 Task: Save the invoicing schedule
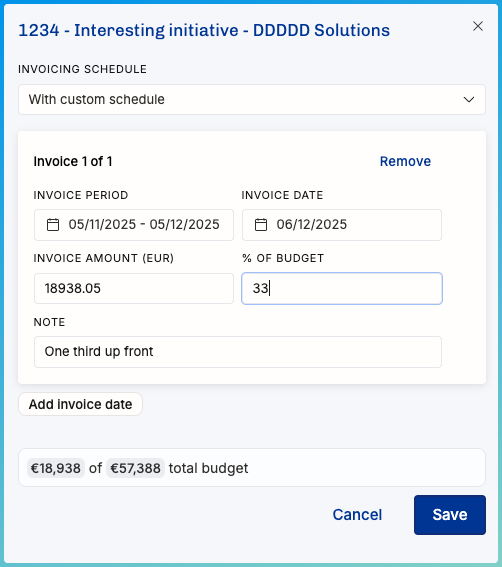click(450, 515)
